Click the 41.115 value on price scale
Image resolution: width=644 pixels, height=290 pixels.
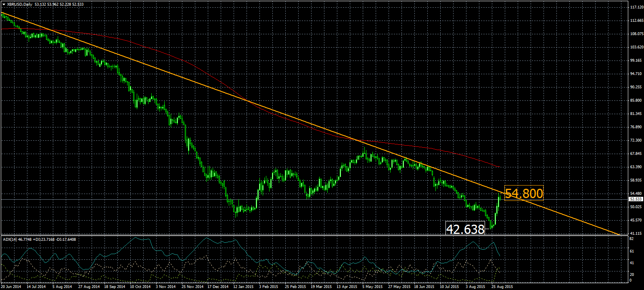coord(636,234)
